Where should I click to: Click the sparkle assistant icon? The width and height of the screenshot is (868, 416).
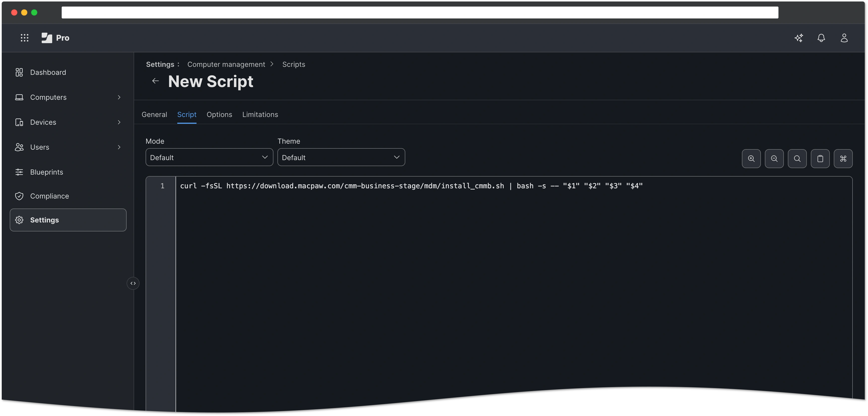[799, 38]
